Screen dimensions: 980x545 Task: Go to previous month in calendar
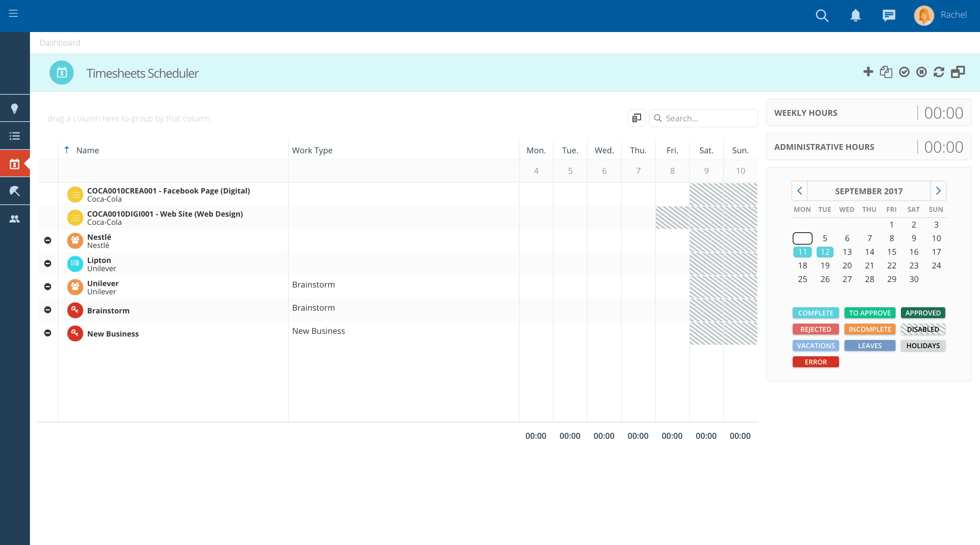point(800,191)
